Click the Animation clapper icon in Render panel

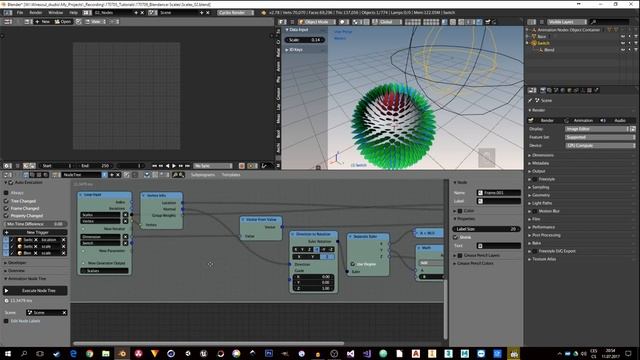pyautogui.click(x=566, y=120)
